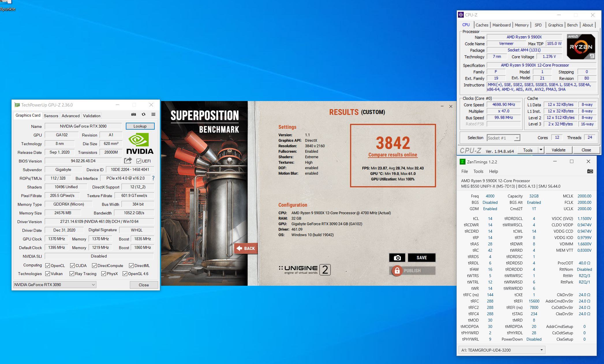The height and width of the screenshot is (364, 604).
Task: Click the locked Publish button
Action: (412, 270)
